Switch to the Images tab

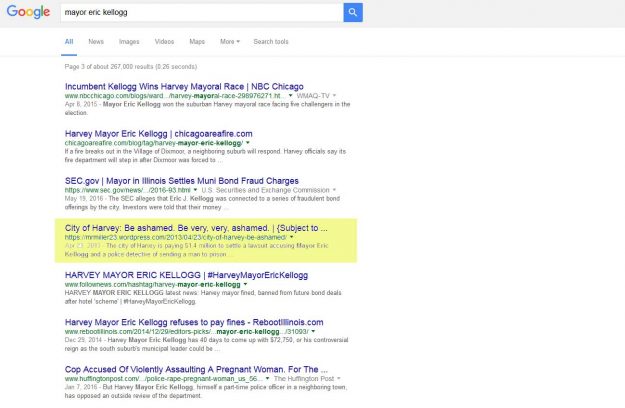129,41
